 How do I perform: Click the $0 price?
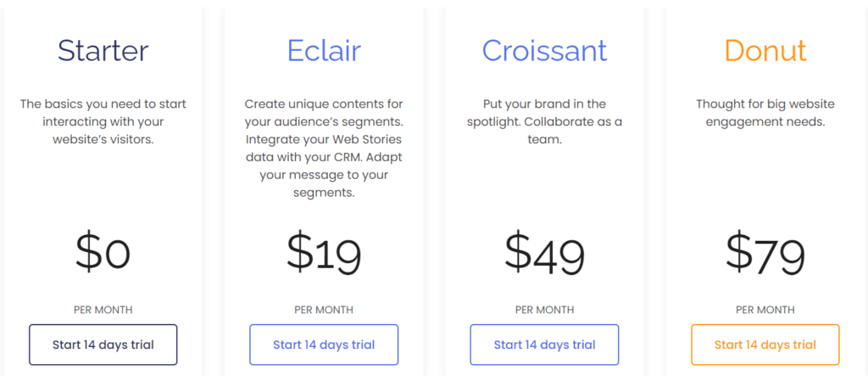[103, 251]
